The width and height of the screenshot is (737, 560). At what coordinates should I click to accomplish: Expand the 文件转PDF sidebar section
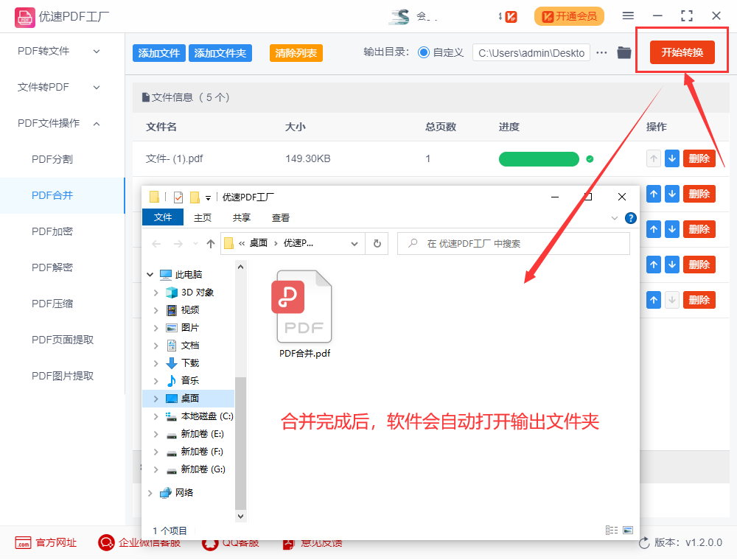click(59, 87)
